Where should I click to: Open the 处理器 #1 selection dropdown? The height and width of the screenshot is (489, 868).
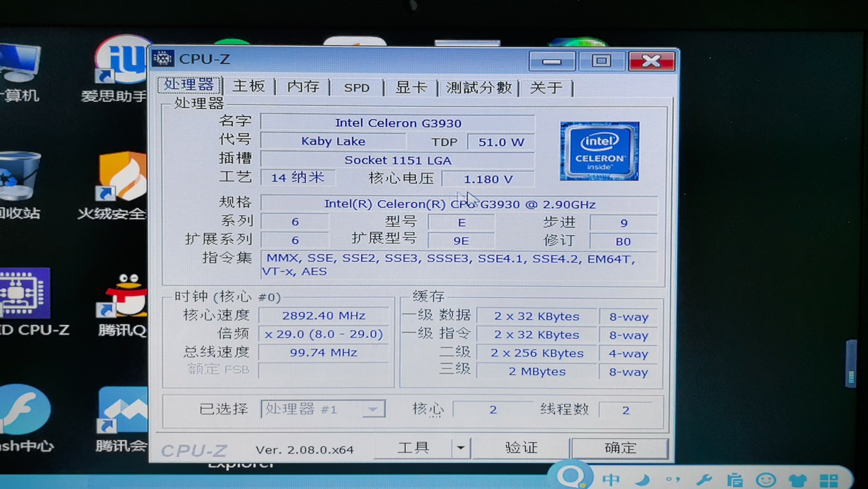323,409
